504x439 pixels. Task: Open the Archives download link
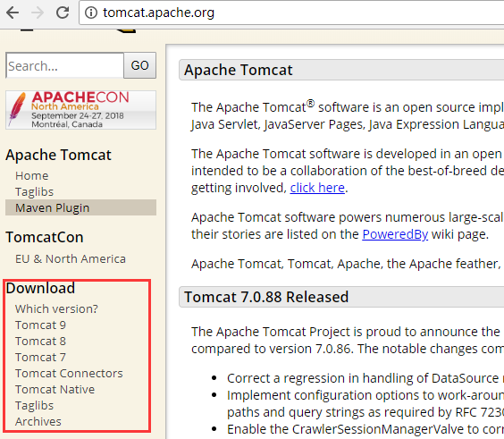[x=38, y=421]
